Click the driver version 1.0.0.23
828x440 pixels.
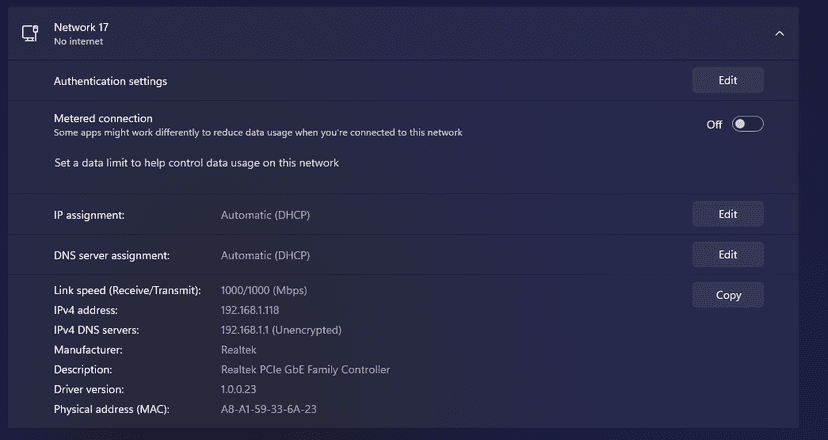click(241, 390)
